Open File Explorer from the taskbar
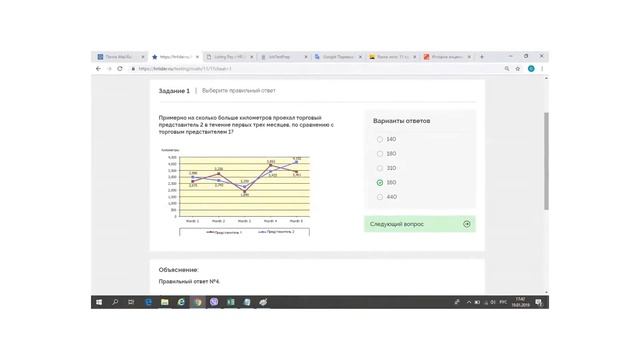This screenshot has height=360, width=640. pyautogui.click(x=165, y=302)
